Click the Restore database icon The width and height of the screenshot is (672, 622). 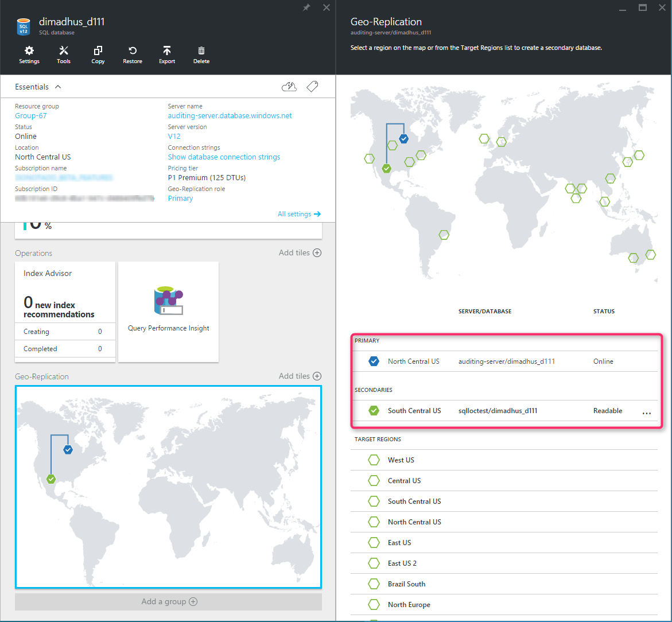pos(133,52)
